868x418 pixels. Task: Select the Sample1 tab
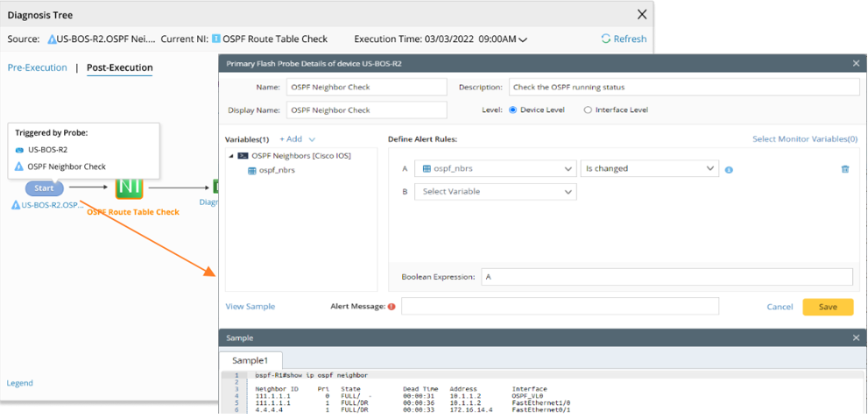click(251, 360)
